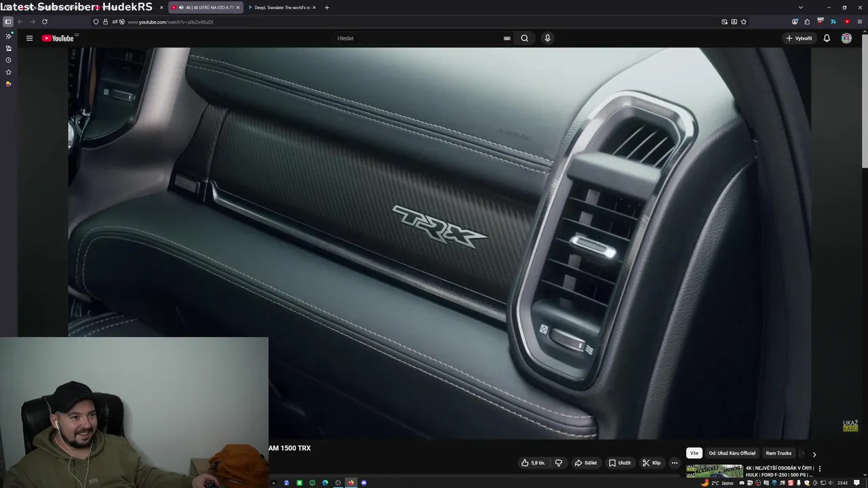
Task: Click the red YouTube extension toolbar icon
Action: [846, 22]
